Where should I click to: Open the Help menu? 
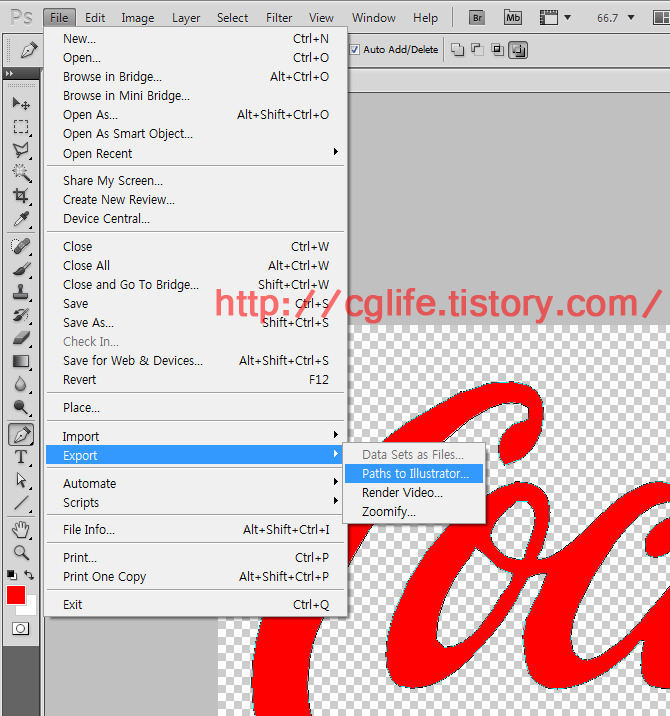pyautogui.click(x=425, y=18)
